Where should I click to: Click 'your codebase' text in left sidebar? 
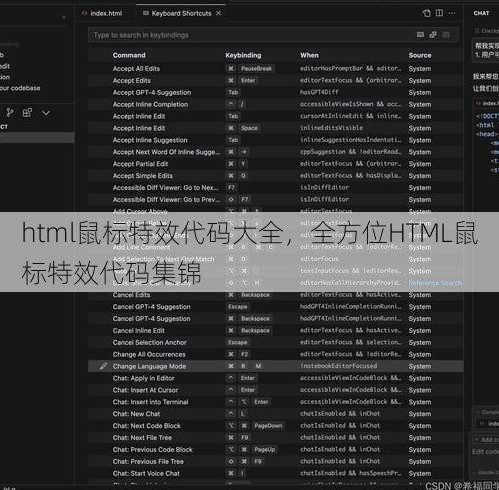click(x=20, y=88)
